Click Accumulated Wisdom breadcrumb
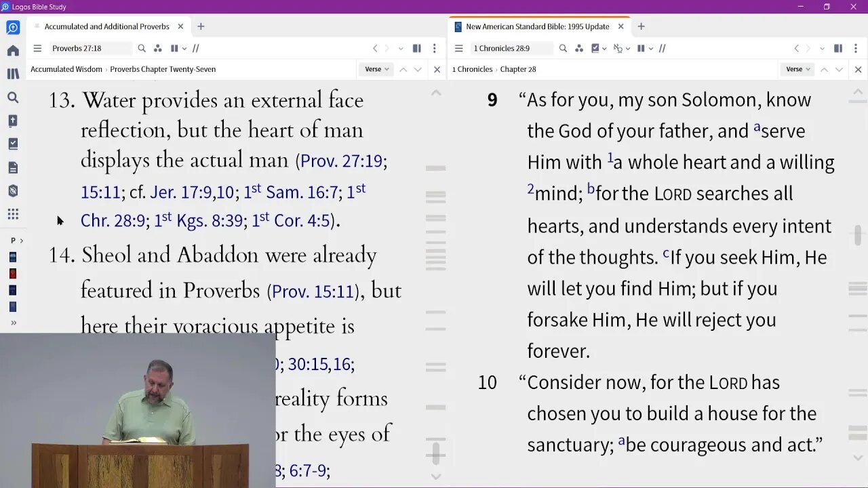This screenshot has width=868, height=488. (66, 69)
